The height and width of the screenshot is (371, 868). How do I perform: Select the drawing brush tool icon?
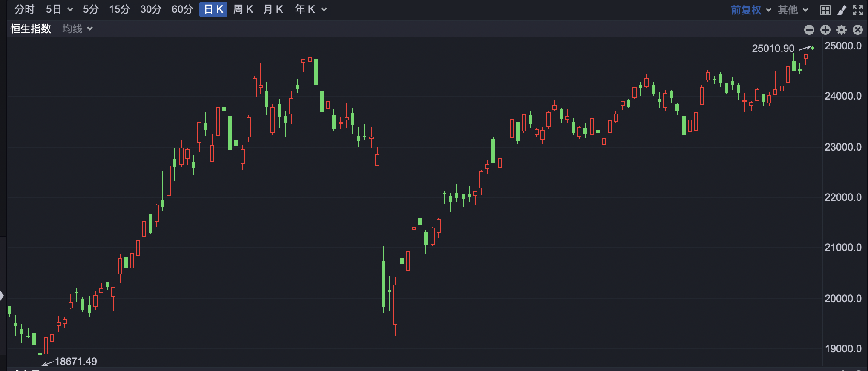tap(842, 10)
